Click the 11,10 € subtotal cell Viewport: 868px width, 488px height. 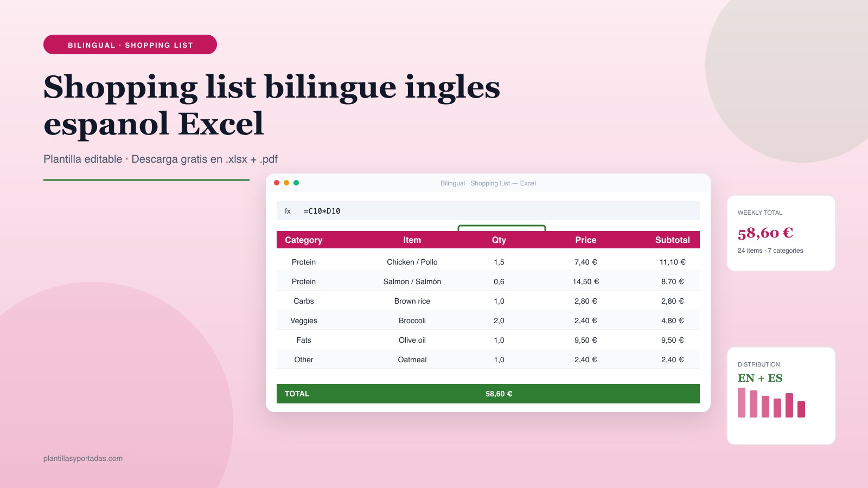[x=673, y=262]
